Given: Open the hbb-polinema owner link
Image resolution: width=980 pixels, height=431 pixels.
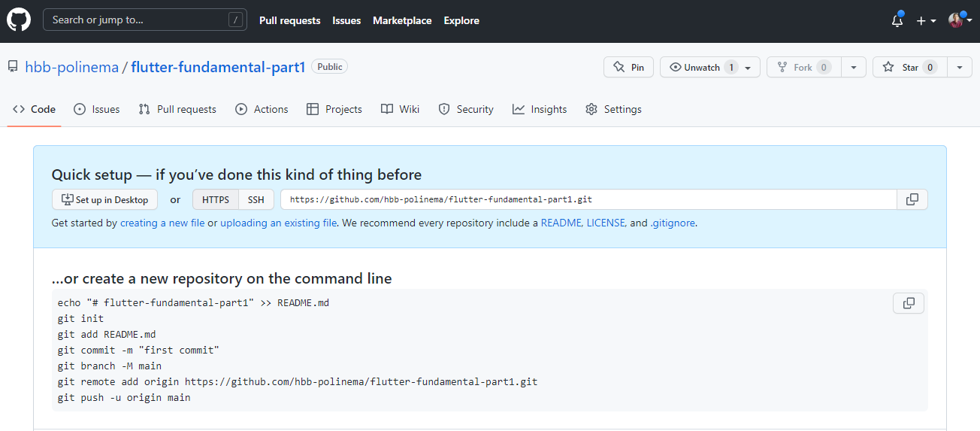Looking at the screenshot, I should point(72,67).
